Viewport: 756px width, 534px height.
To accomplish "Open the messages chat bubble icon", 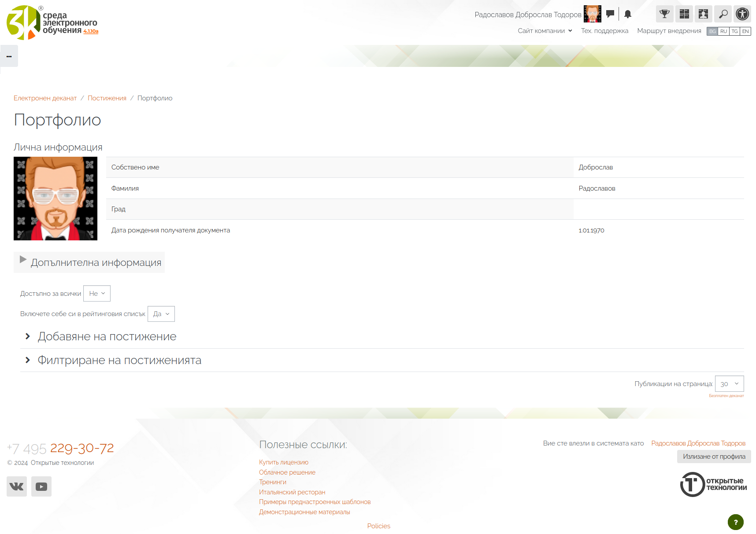I will point(610,14).
